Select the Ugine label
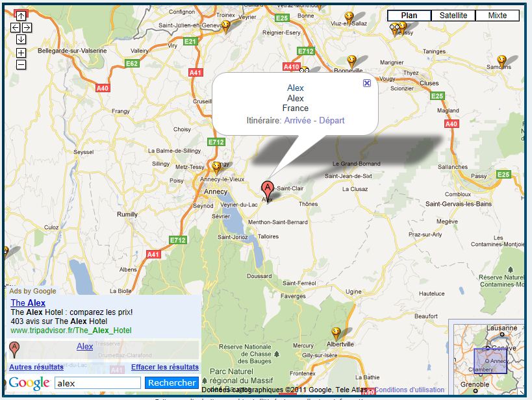532x400 pixels. tap(353, 292)
